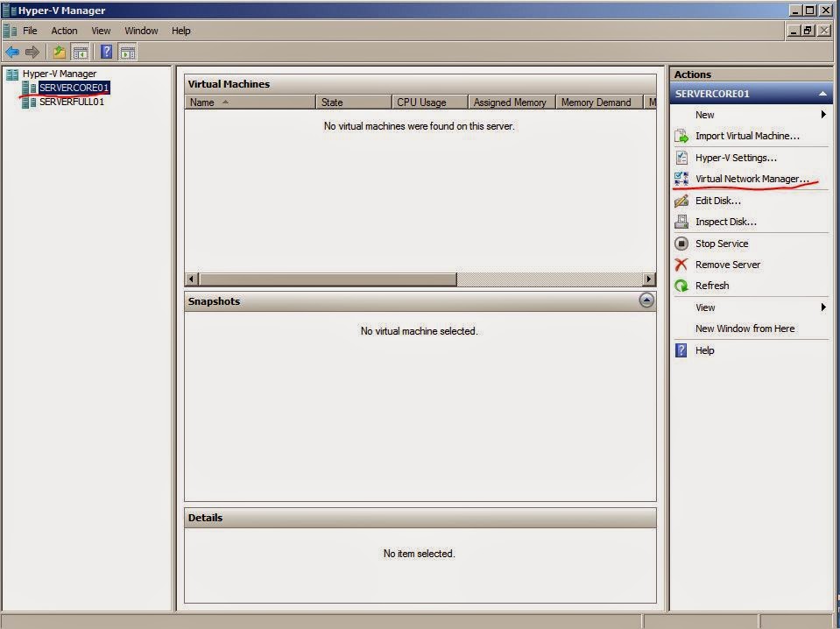Click Stop Service action
This screenshot has height=629, width=840.
pos(722,244)
